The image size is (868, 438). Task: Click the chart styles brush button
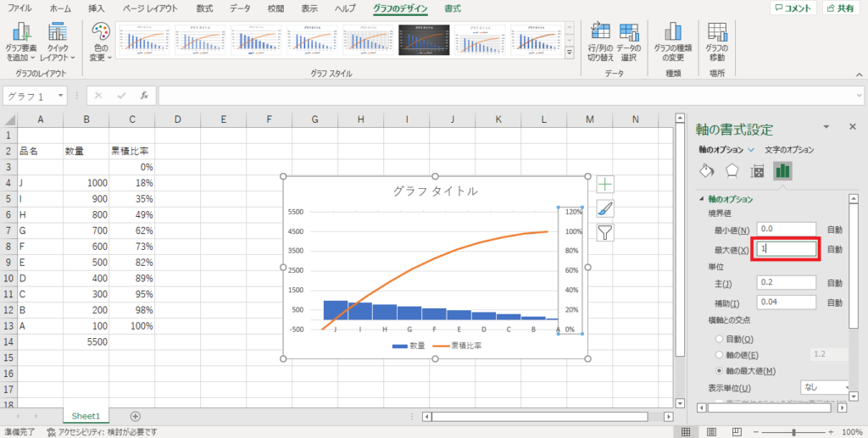(x=605, y=208)
